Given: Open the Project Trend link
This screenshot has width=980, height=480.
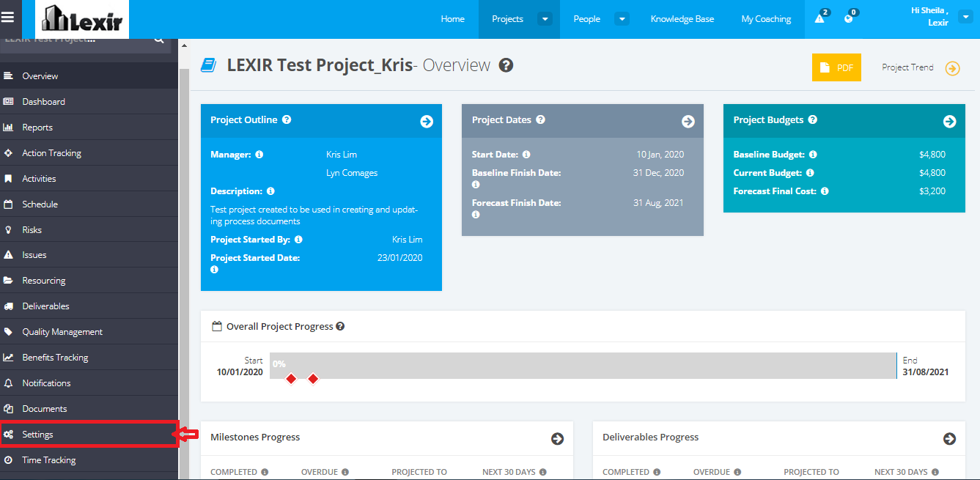Looking at the screenshot, I should (907, 67).
